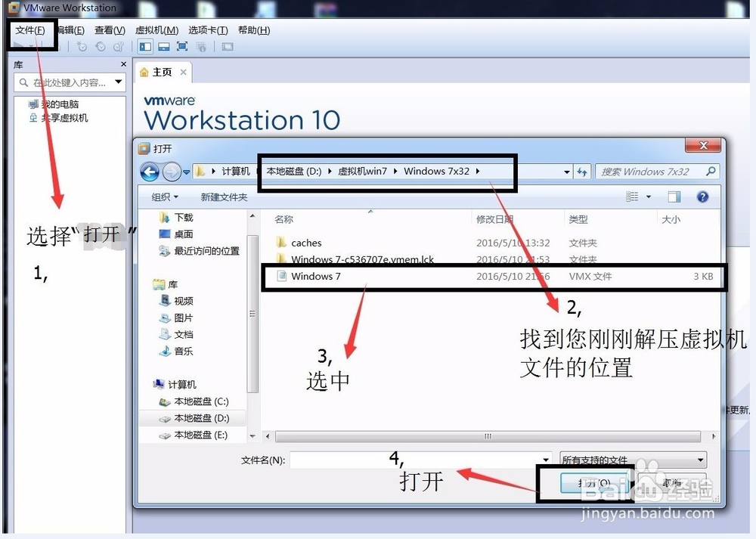Image resolution: width=756 pixels, height=539 pixels.
Task: Select 音乐 library in navigation pane
Action: coord(176,352)
